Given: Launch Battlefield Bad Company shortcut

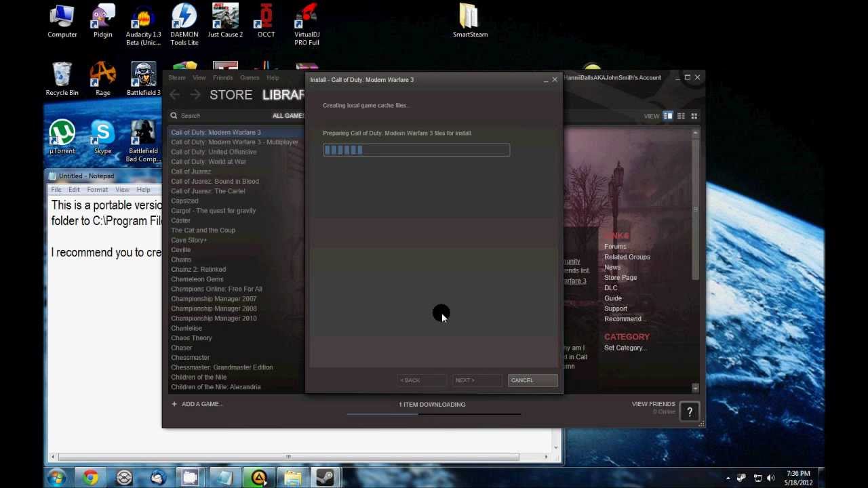Looking at the screenshot, I should pyautogui.click(x=143, y=142).
